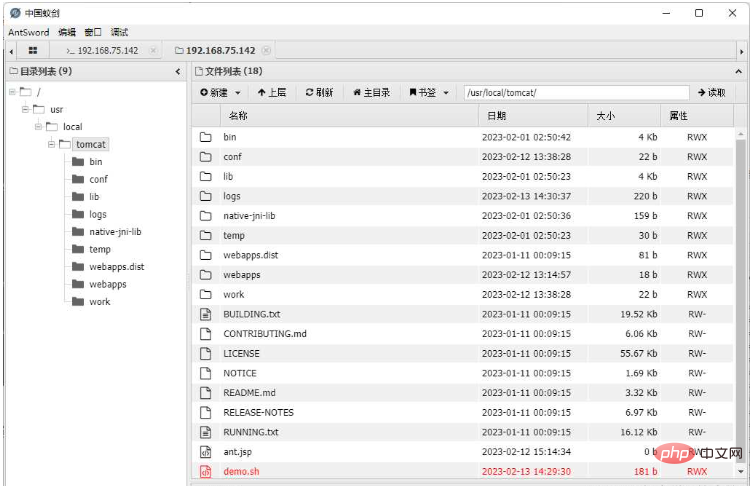The image size is (753, 486).
Task: Click file icon of NOTICE
Action: pyautogui.click(x=206, y=373)
